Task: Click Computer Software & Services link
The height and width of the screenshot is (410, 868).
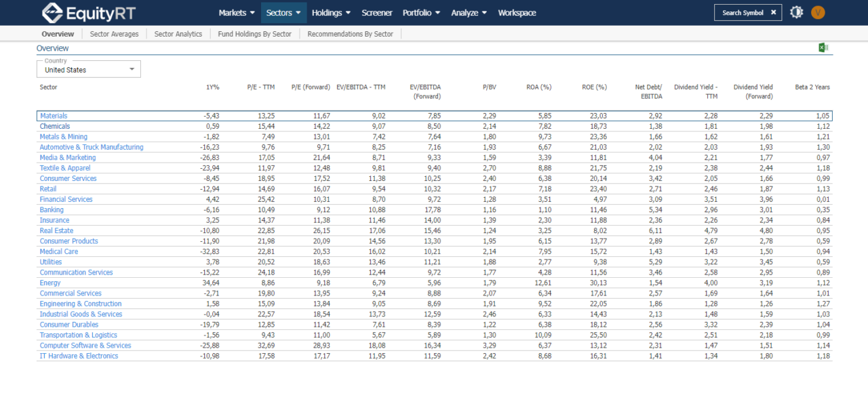Action: pos(85,346)
